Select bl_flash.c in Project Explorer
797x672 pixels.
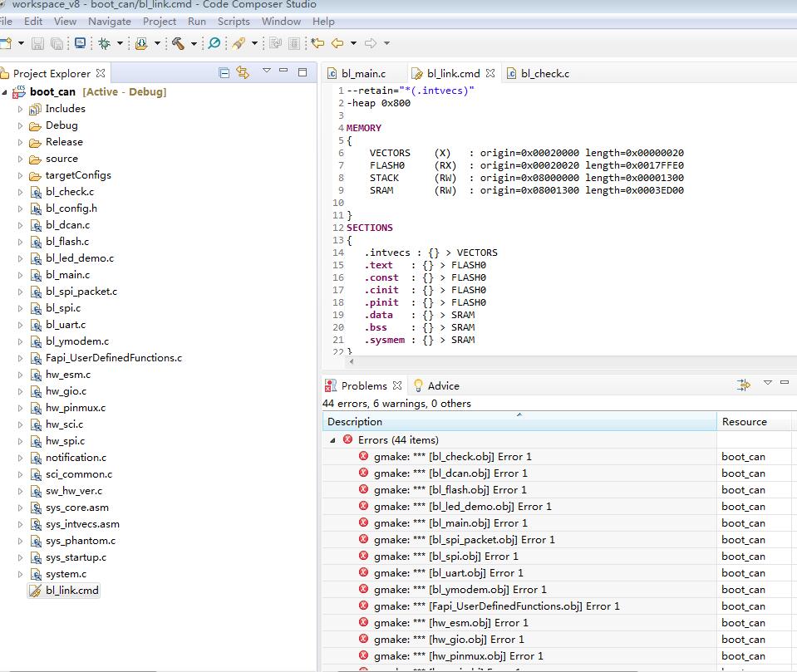(66, 242)
